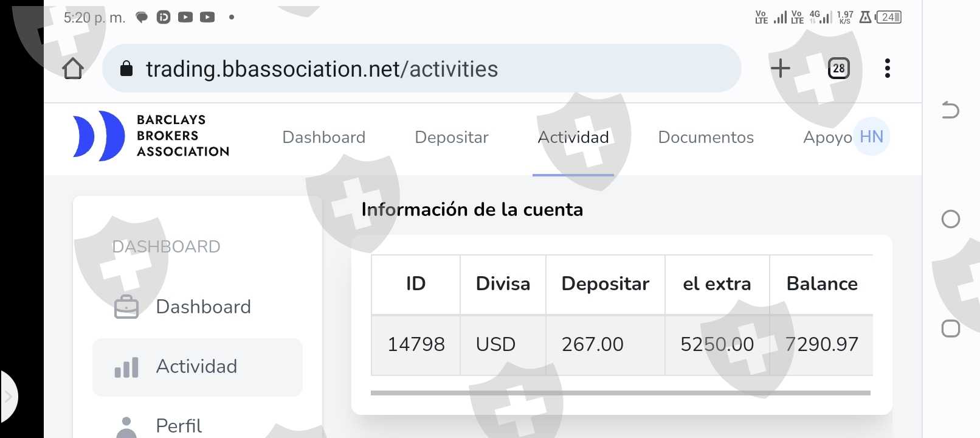Open the tab switcher showing 28 tabs
Viewport: 980px width, 438px height.
tap(838, 68)
